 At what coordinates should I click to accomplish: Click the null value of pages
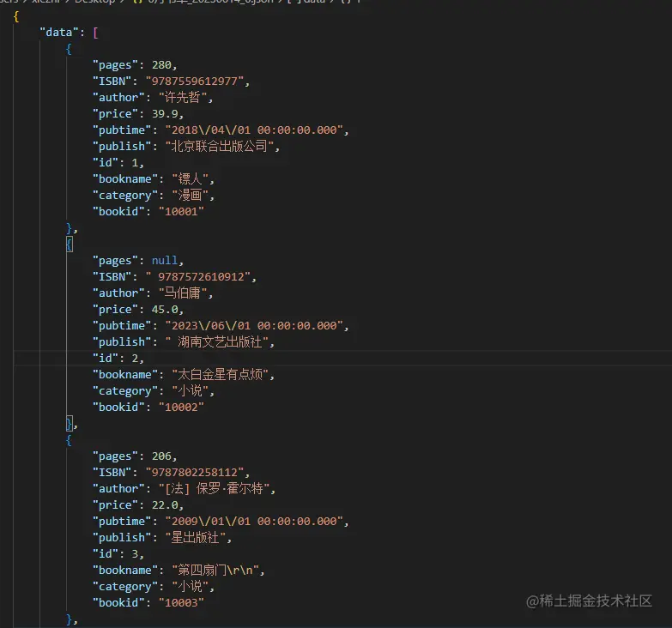click(x=165, y=261)
